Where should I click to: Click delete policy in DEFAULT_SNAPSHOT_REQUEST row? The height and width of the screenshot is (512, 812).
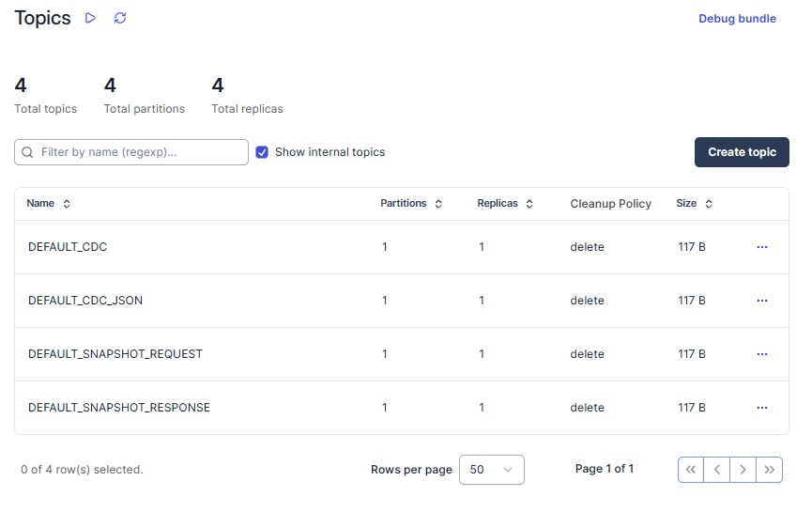588,354
